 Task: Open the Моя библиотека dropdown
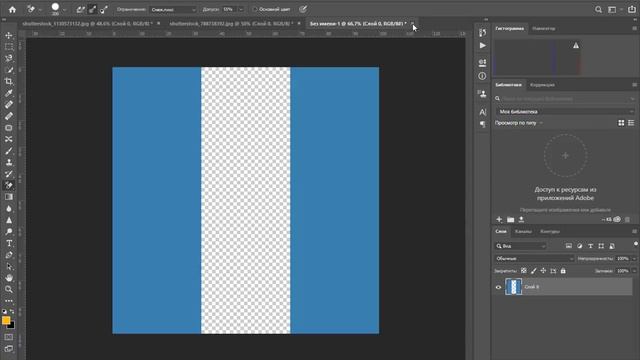click(565, 111)
